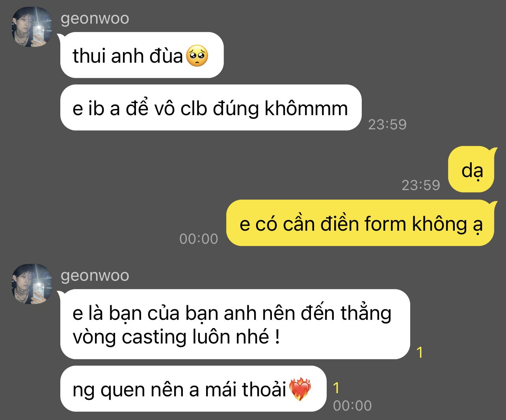506x420 pixels.
Task: Tap the lower geonwoo sender name
Action: coord(95,276)
